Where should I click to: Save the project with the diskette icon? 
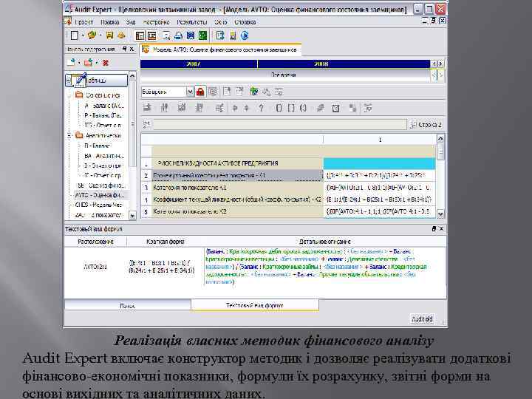[x=109, y=35]
